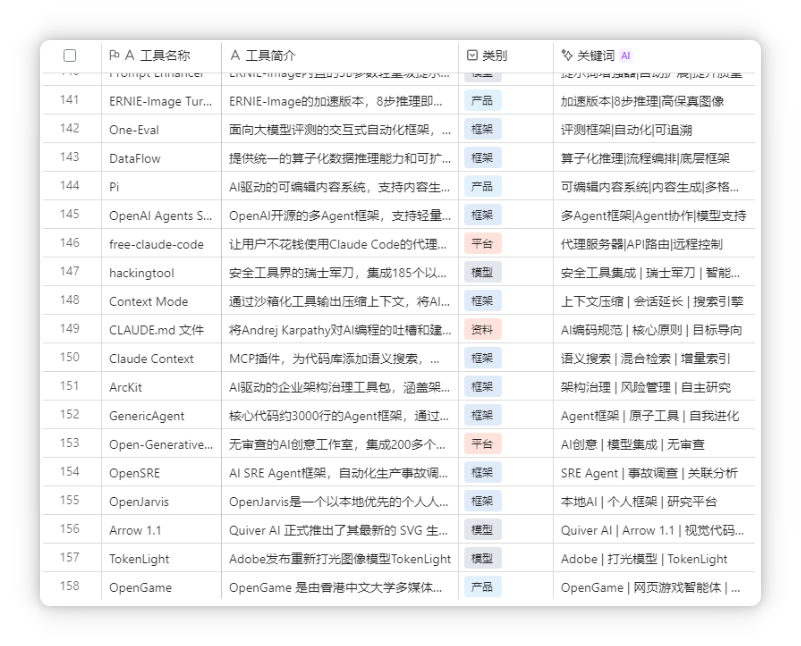Click the flag icon beside 工具名称 header
This screenshot has width=801, height=646.
pos(114,55)
